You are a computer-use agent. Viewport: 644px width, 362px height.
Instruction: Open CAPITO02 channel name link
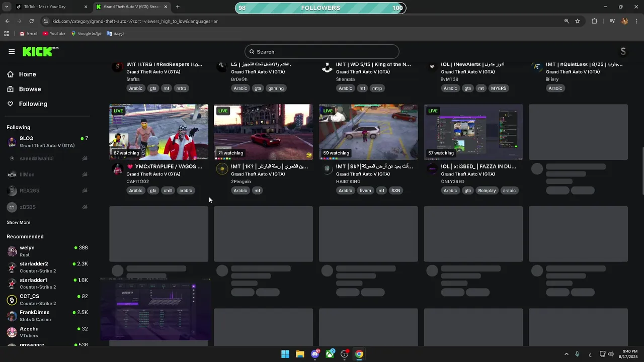[137, 182]
